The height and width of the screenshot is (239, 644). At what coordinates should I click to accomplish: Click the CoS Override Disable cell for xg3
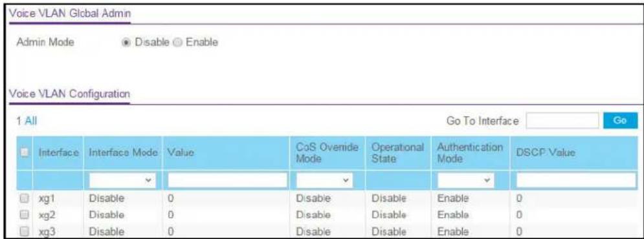point(313,231)
